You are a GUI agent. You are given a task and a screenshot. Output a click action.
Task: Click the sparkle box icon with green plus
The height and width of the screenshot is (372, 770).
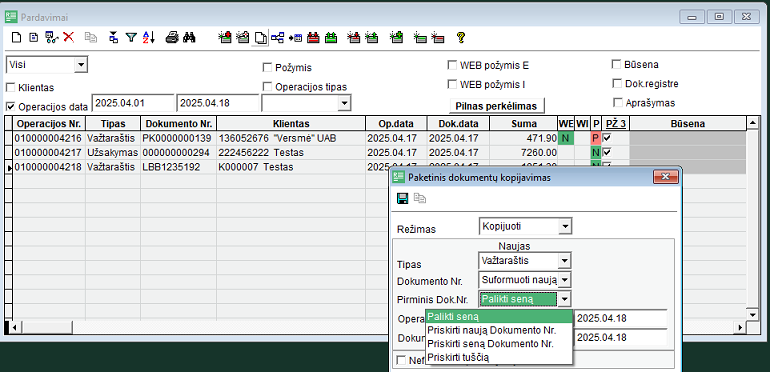point(397,37)
